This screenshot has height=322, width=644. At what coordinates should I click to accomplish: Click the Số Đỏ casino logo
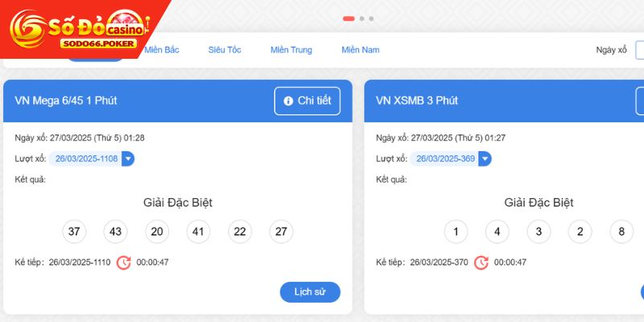79,29
